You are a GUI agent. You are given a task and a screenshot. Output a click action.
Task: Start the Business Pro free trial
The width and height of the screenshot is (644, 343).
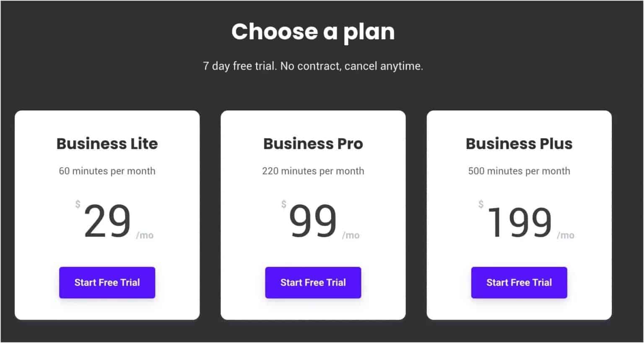click(313, 283)
